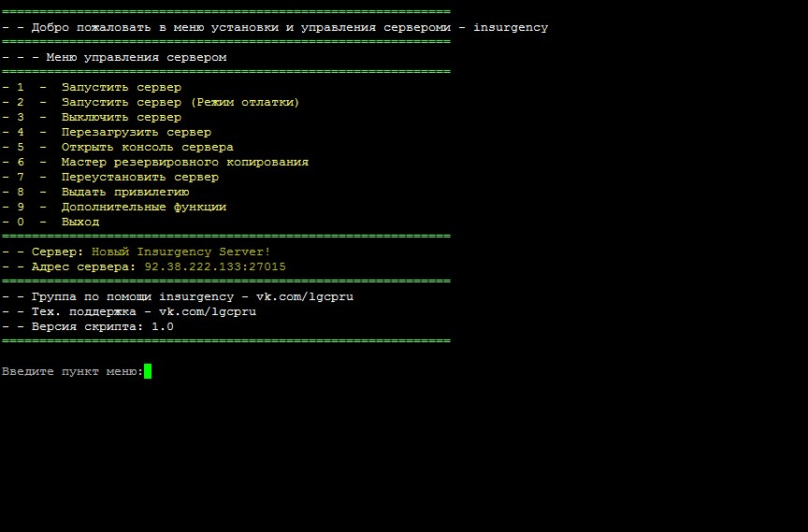The image size is (808, 532).
Task: Click server address 92.38.222.133:27015
Action: [x=215, y=266]
